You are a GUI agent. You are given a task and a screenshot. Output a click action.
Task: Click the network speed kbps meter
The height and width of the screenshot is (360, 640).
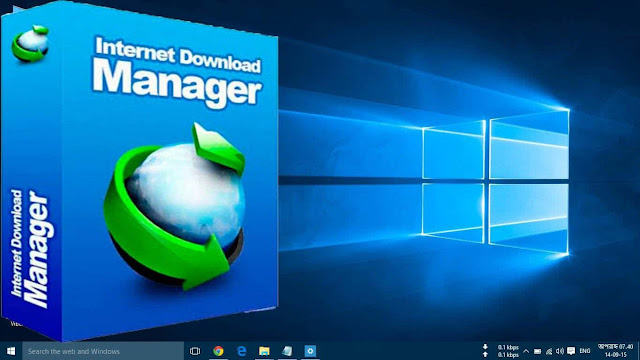pyautogui.click(x=508, y=351)
